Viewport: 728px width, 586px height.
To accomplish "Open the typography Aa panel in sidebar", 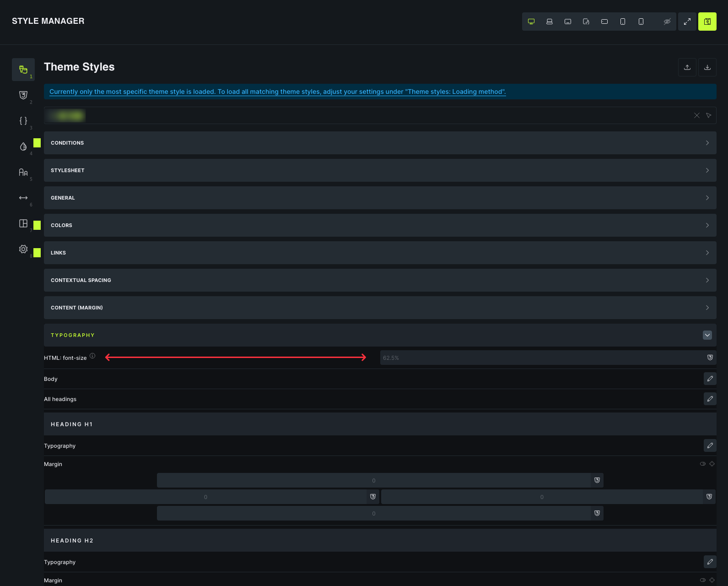I will tap(23, 172).
